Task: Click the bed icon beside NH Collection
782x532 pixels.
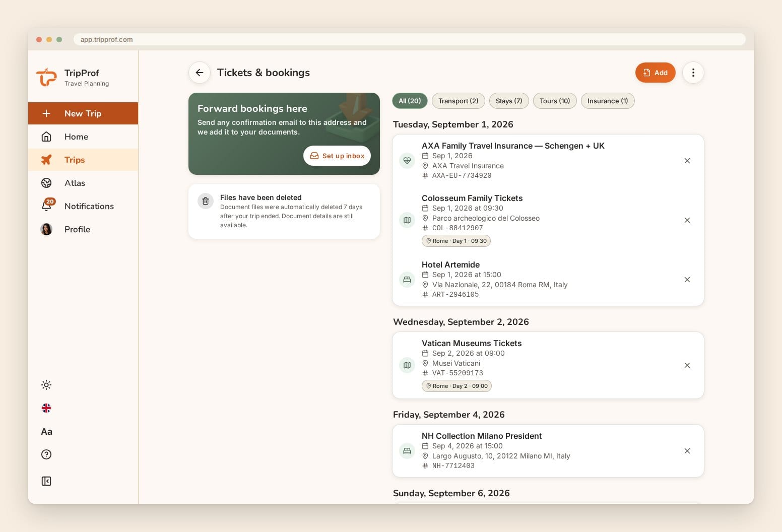Action: click(407, 451)
